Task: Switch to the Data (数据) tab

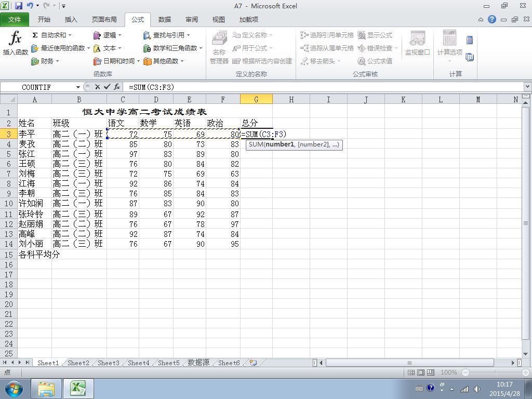Action: pyautogui.click(x=164, y=20)
